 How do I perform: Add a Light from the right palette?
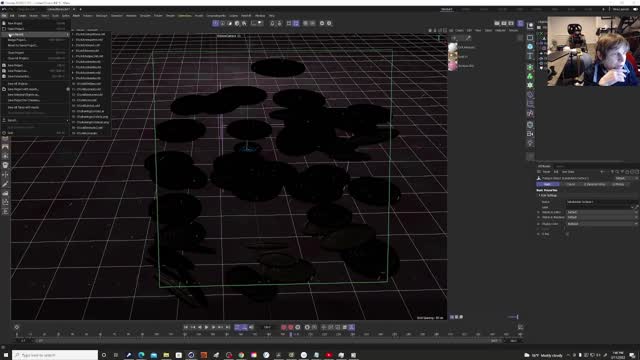(x=530, y=143)
